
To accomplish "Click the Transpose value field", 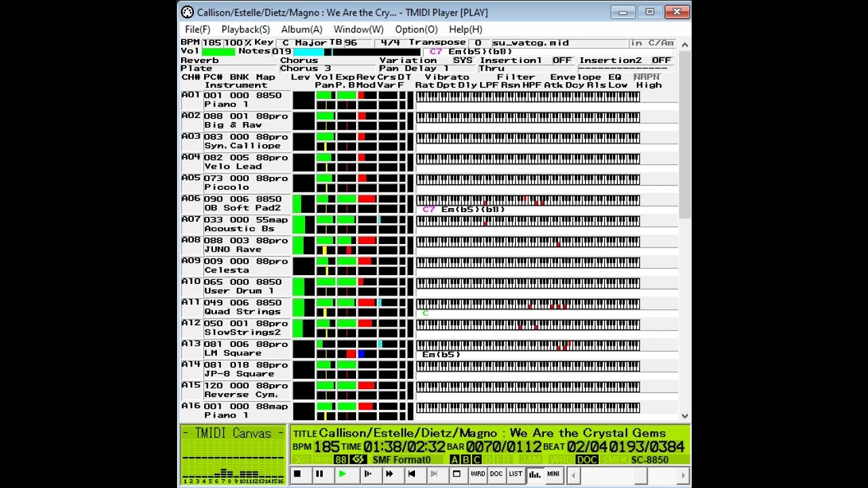I will click(x=477, y=43).
